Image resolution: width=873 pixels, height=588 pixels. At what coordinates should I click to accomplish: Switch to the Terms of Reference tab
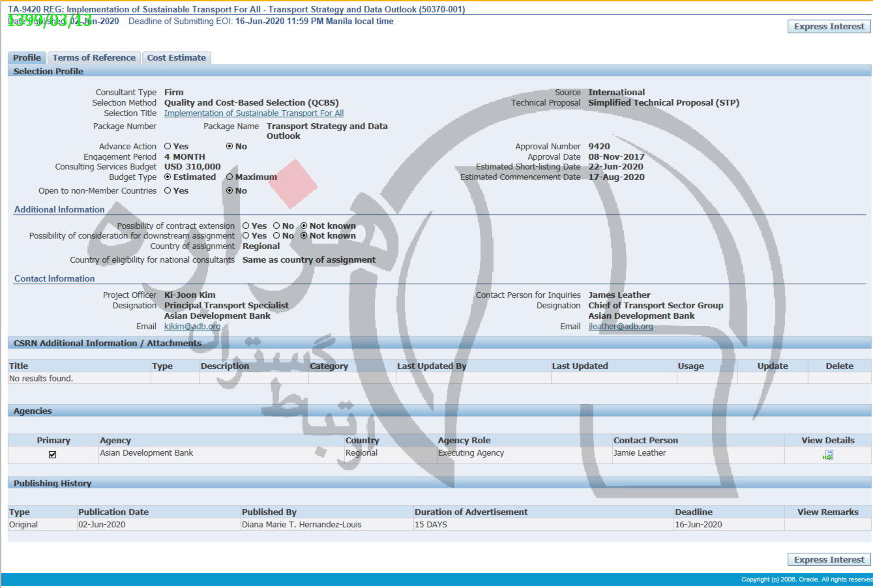(94, 58)
